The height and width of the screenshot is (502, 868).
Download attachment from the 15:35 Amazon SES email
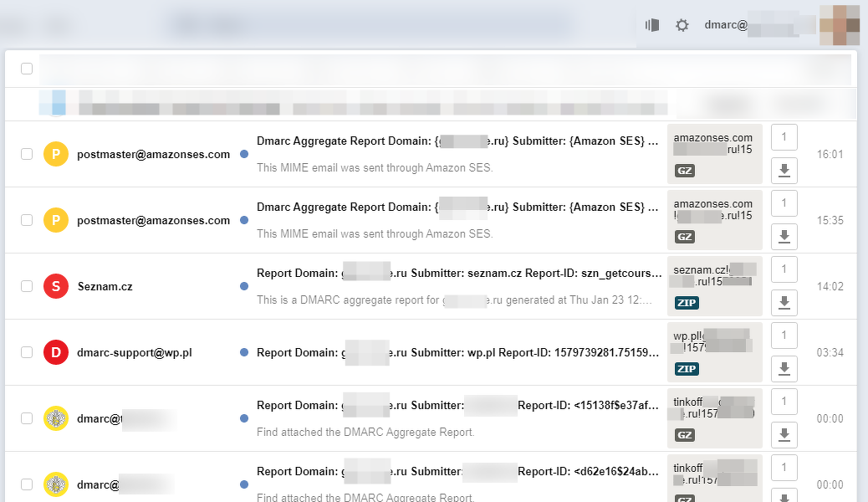click(784, 237)
